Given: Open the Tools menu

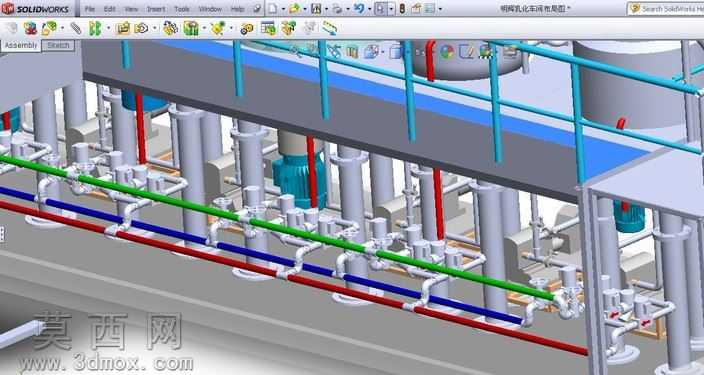Looking at the screenshot, I should coord(182,9).
